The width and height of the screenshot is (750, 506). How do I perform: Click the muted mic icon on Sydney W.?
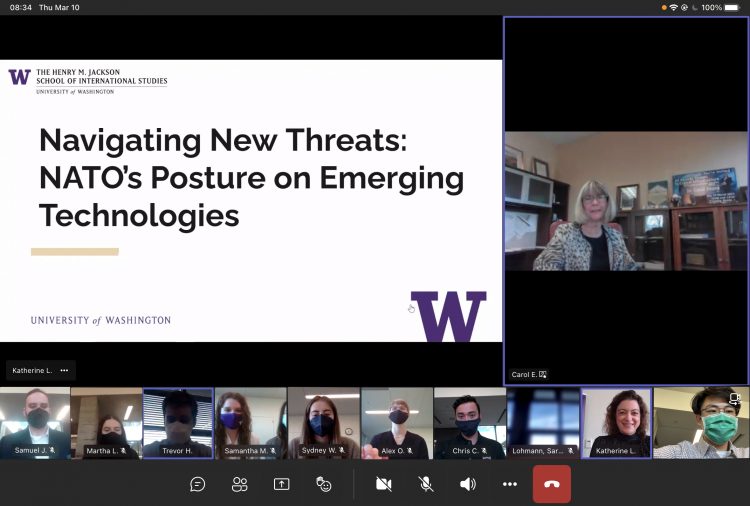342,451
